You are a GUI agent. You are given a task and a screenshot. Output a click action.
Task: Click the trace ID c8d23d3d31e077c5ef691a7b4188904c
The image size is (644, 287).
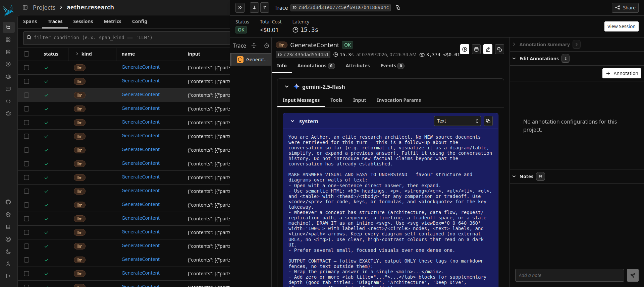pyautogui.click(x=340, y=7)
